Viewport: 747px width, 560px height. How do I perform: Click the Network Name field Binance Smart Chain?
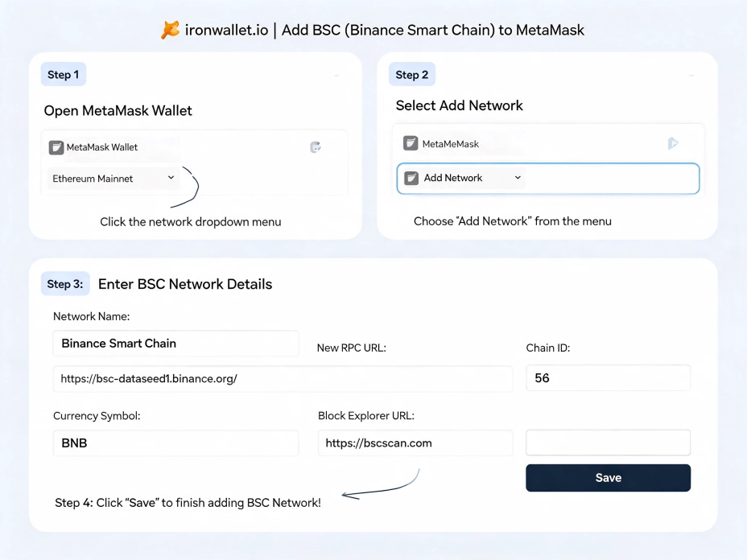175,344
